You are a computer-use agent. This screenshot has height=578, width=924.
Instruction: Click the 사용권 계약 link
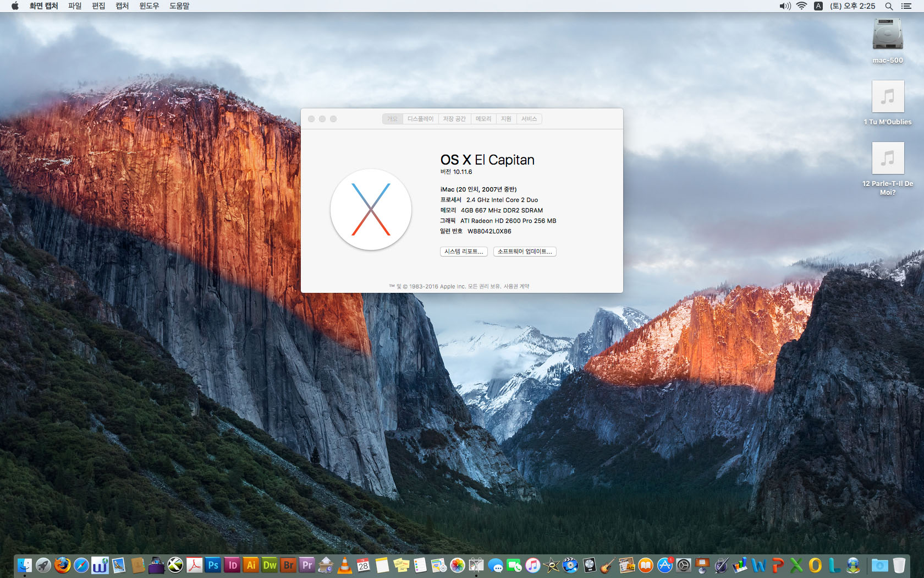(x=516, y=286)
